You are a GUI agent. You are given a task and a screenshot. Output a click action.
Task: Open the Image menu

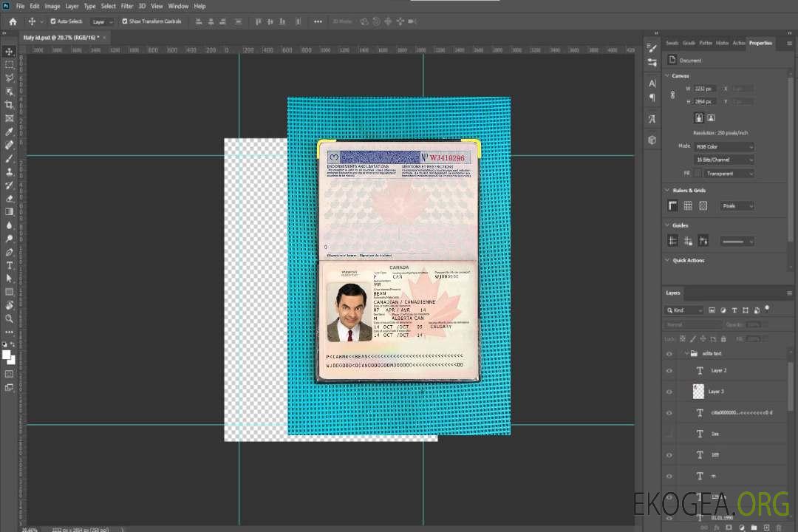click(x=52, y=6)
